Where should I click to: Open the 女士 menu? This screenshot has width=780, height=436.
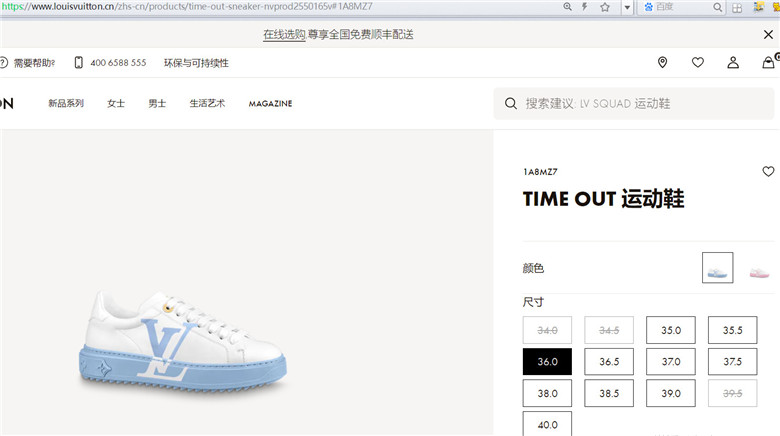click(x=116, y=103)
